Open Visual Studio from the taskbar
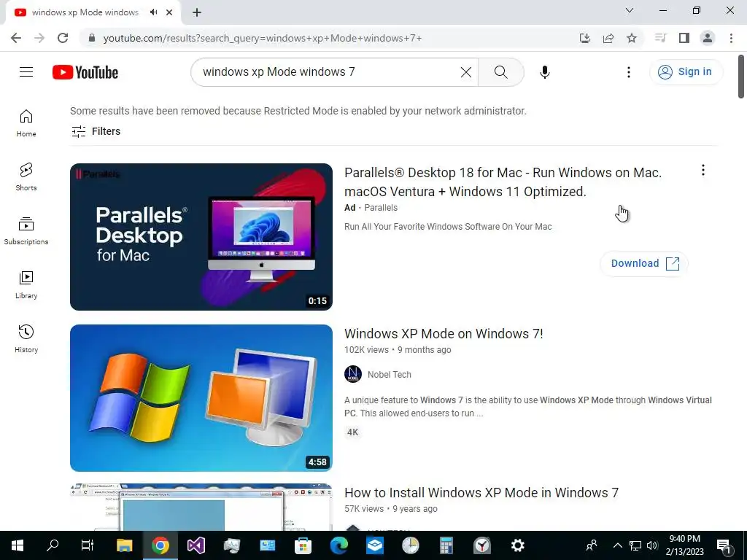 196,545
